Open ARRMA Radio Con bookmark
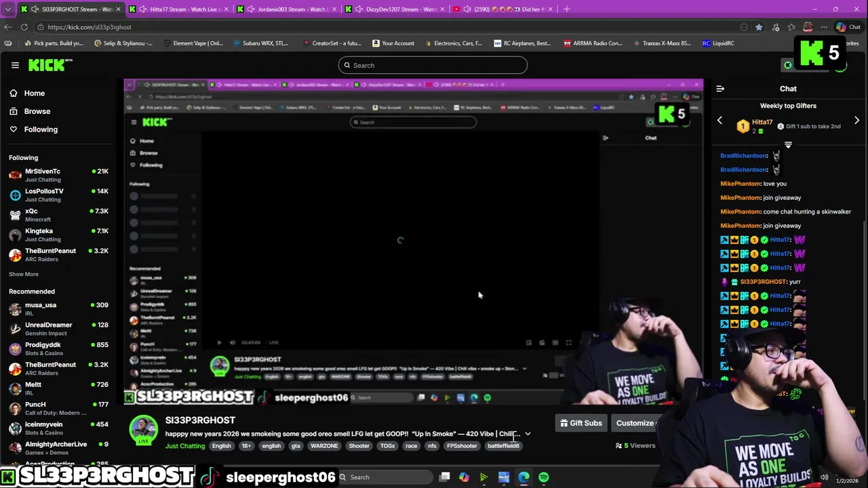The image size is (868, 488). tap(592, 43)
